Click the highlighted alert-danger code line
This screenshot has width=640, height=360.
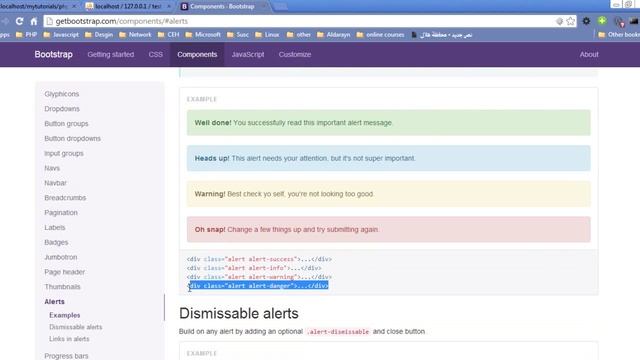[258, 286]
